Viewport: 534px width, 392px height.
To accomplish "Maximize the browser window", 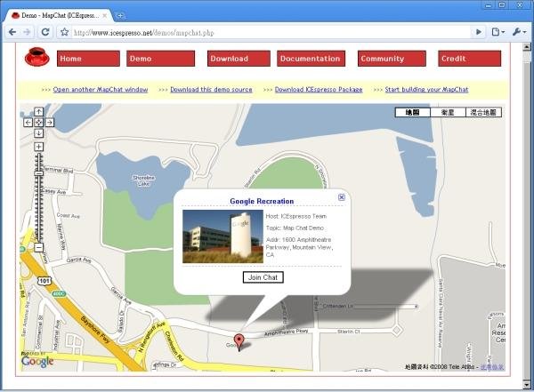I will [x=502, y=4].
